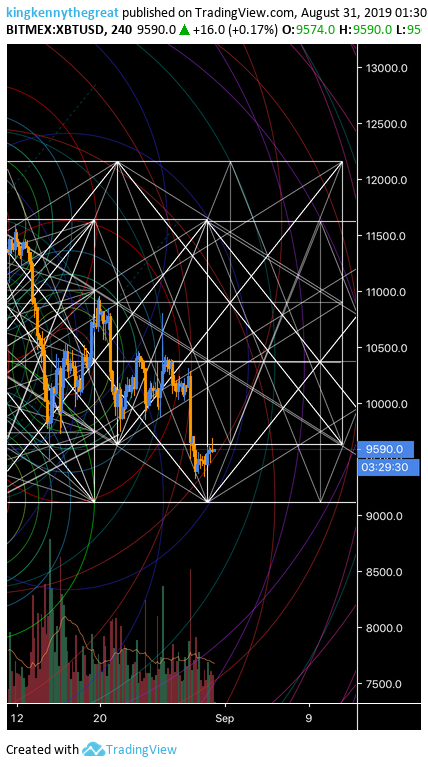Click the 10500.0 price axis label
This screenshot has height=767, width=428.
pyautogui.click(x=386, y=348)
